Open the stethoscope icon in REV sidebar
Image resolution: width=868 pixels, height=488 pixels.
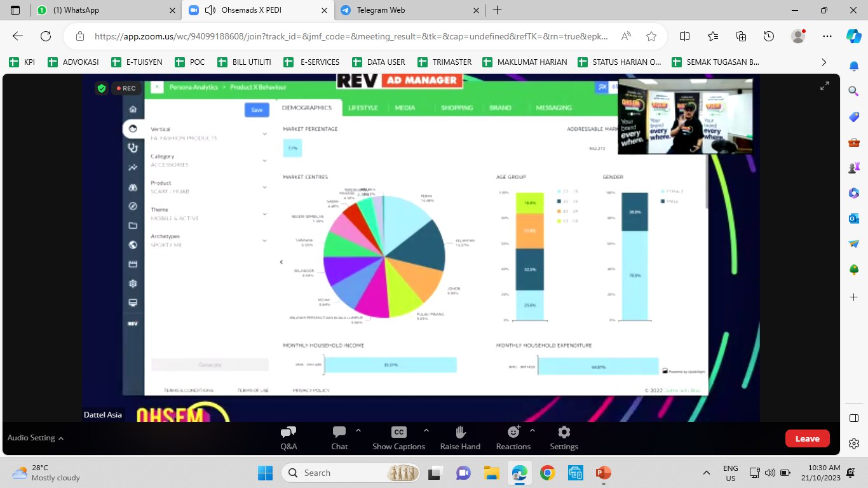coord(133,148)
